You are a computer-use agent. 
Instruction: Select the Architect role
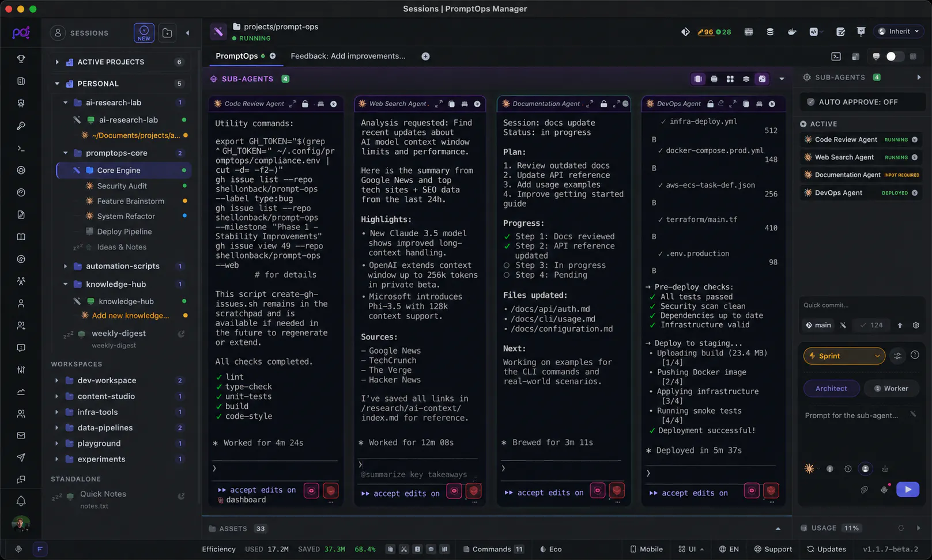[831, 388]
